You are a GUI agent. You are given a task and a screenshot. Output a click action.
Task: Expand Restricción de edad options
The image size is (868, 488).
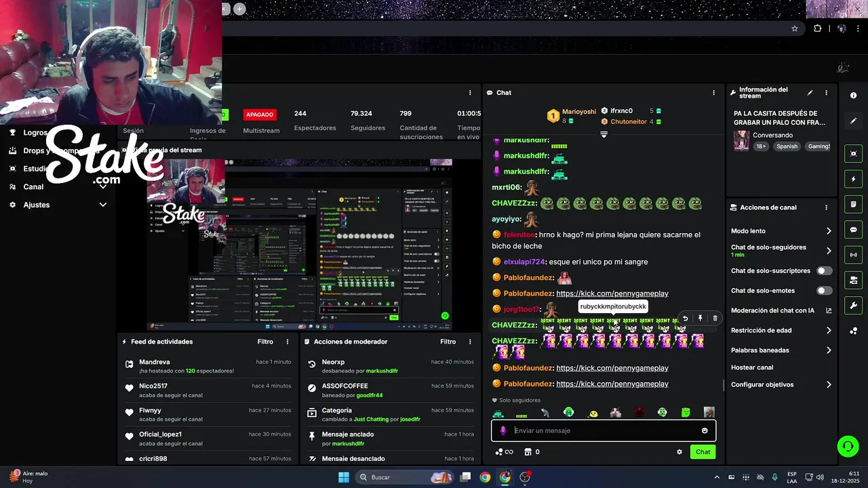pos(829,331)
